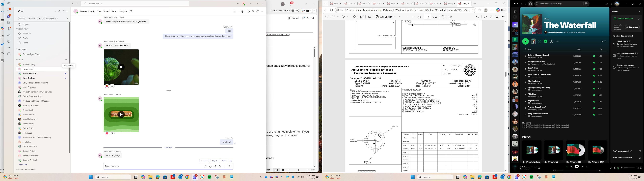
Task: Switch to the Storyline tab
Action: coord(123,11)
